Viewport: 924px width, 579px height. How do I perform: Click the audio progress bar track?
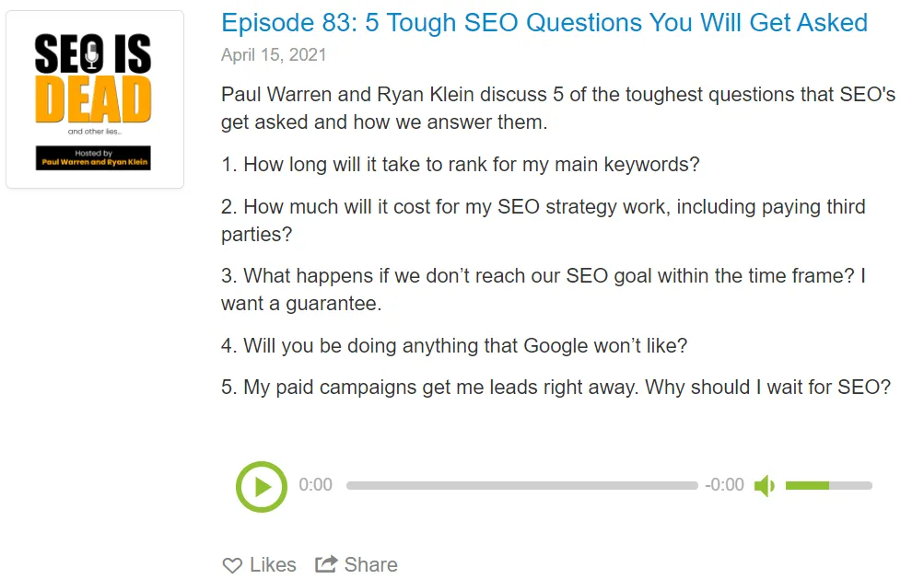click(x=521, y=486)
